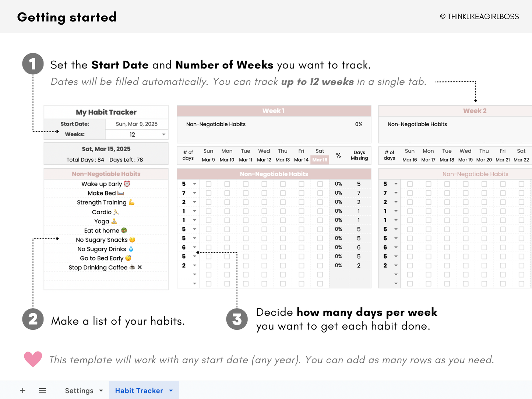The width and height of the screenshot is (532, 399).
Task: Open the Habit Tracker tab dropdown menu
Action: coord(170,391)
